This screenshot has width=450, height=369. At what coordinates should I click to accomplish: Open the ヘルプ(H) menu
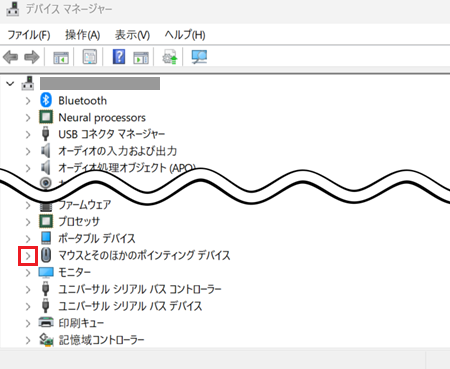[185, 35]
